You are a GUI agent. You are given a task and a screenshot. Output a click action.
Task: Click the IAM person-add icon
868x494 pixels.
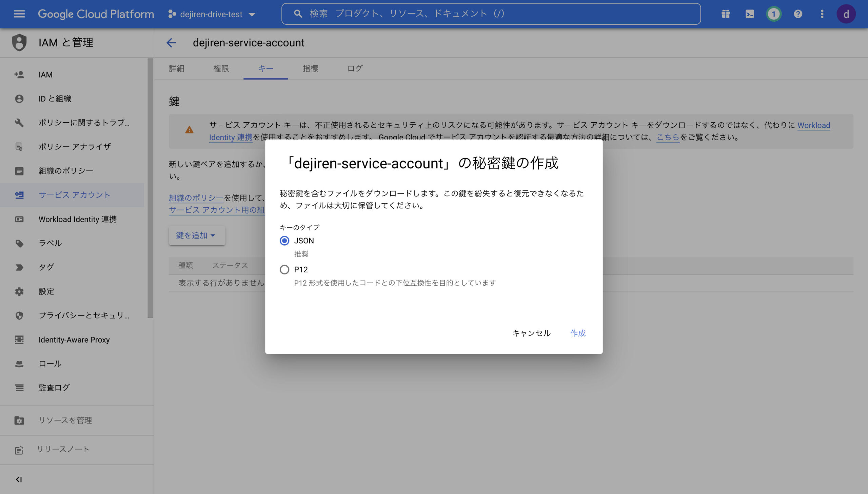click(19, 75)
